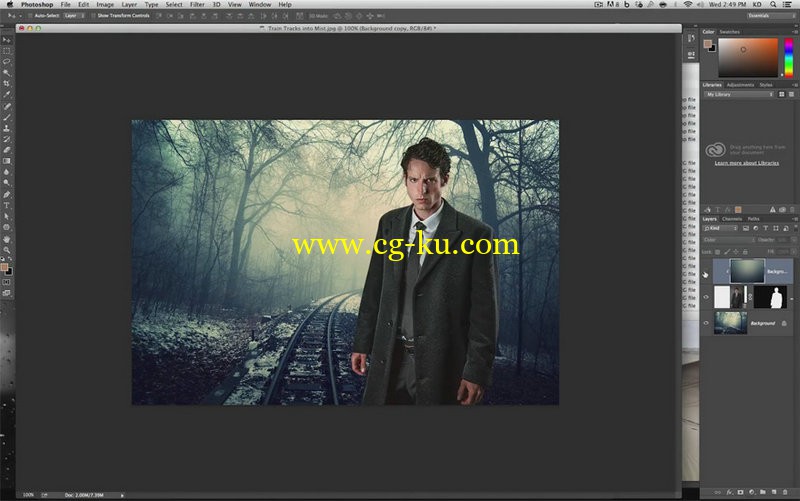Select the Shape tool
The height and width of the screenshot is (501, 800).
tap(7, 228)
